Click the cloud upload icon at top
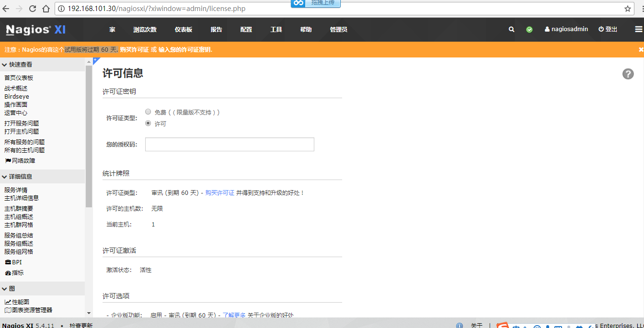Image resolution: width=644 pixels, height=328 pixels. click(x=299, y=3)
